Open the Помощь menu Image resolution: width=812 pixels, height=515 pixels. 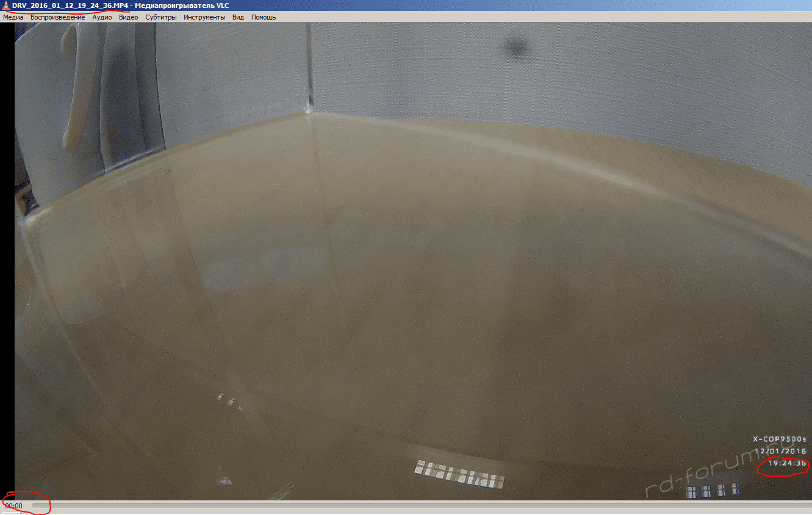click(264, 17)
